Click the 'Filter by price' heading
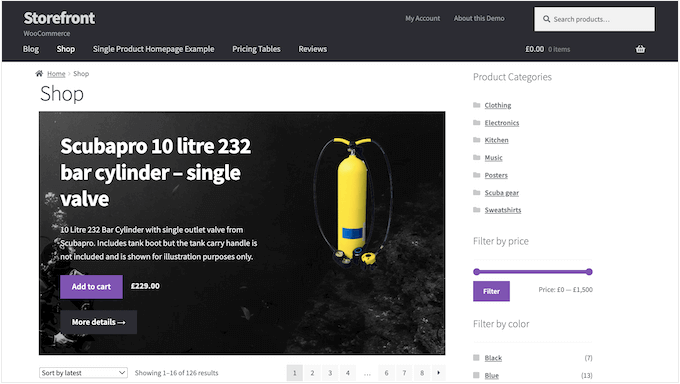The image size is (680, 384). [x=500, y=241]
